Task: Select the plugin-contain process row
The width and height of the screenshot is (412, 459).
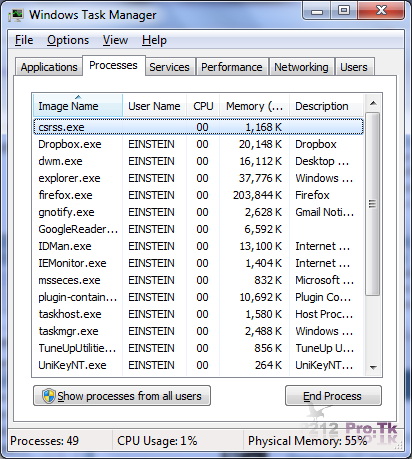Action: click(x=198, y=297)
